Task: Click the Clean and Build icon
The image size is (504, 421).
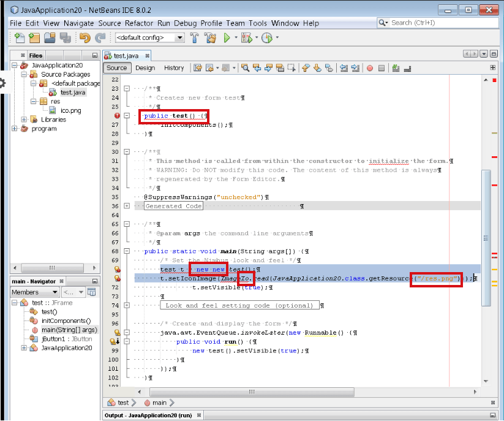Action: [x=209, y=37]
